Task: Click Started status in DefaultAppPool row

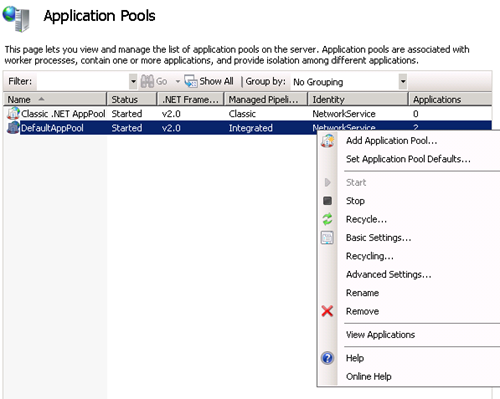Action: click(x=127, y=128)
